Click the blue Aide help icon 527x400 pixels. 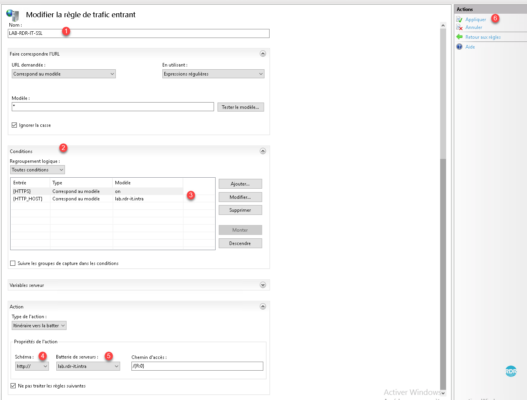[459, 47]
